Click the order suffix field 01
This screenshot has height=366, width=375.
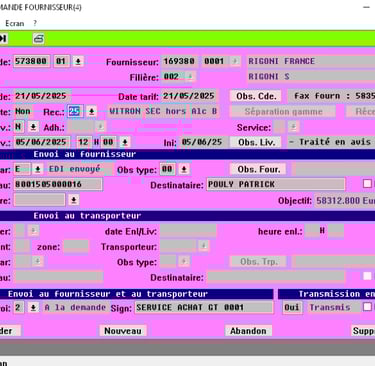(x=62, y=61)
